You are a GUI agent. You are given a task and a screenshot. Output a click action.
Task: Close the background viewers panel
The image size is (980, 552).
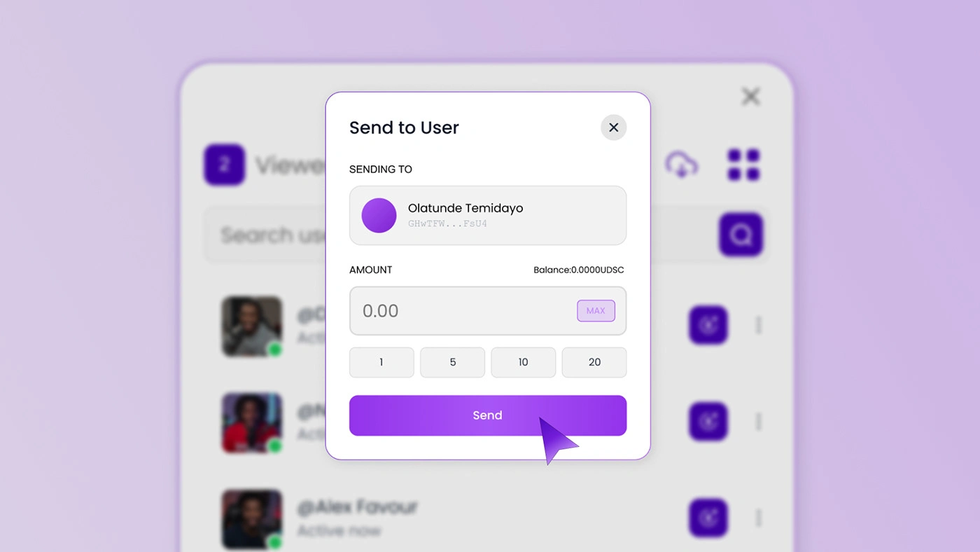[x=750, y=96]
